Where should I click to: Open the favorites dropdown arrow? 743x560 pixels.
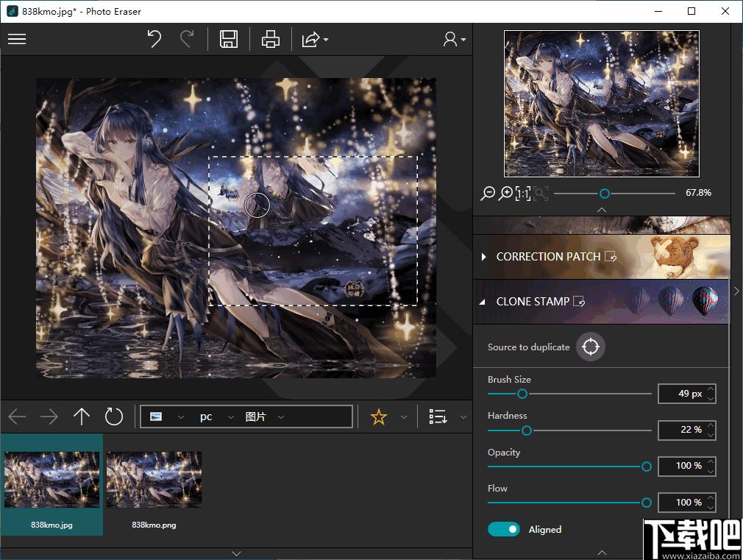point(404,417)
